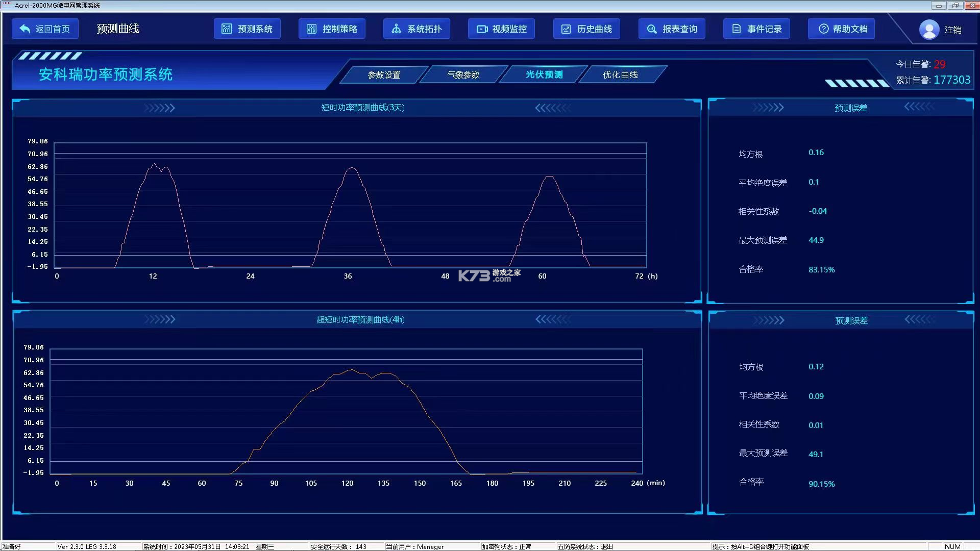Click the 预测系统 chart icon
The image size is (980, 551).
227,29
